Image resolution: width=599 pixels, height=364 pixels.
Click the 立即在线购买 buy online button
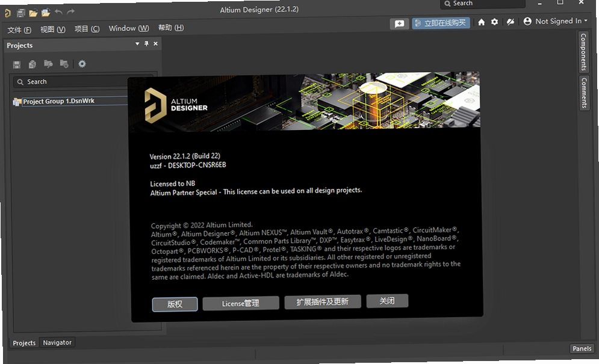tap(441, 23)
